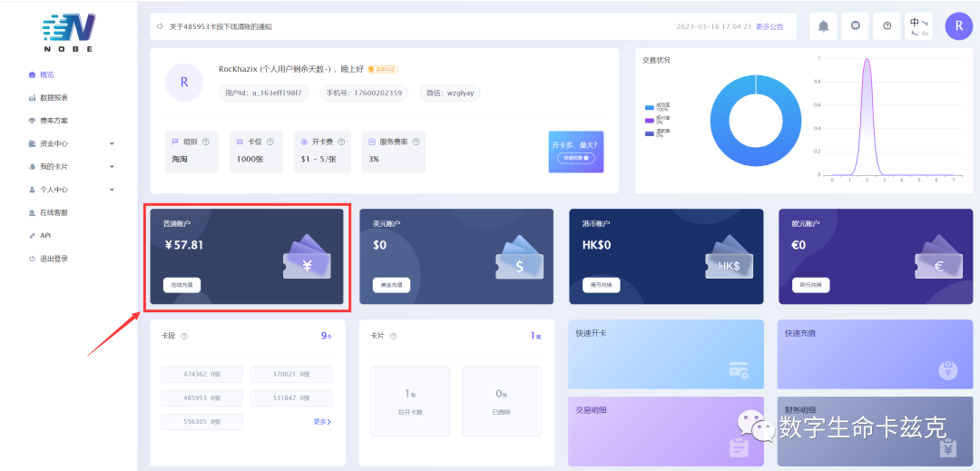Click 退出登录 to log out
This screenshot has width=980, height=471.
click(54, 259)
